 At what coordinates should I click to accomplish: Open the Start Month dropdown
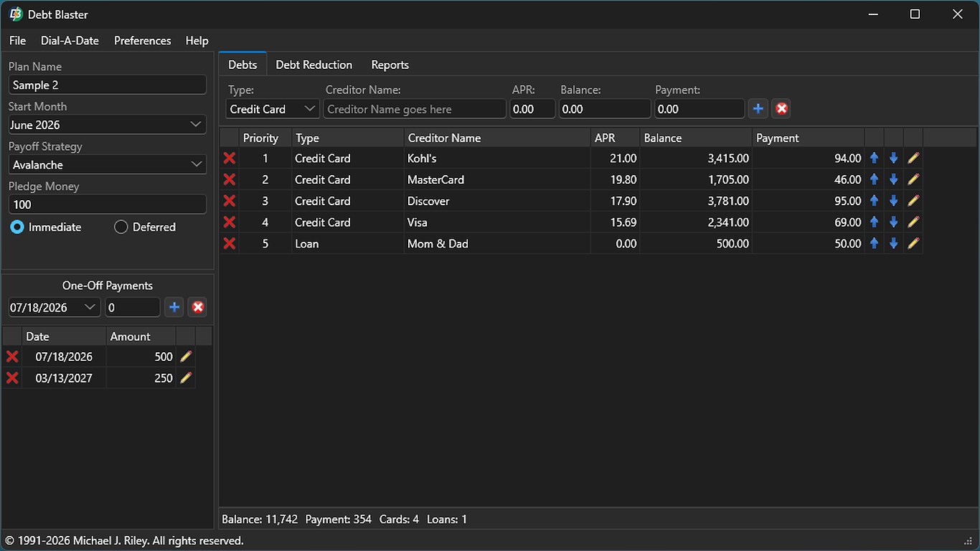coord(108,125)
